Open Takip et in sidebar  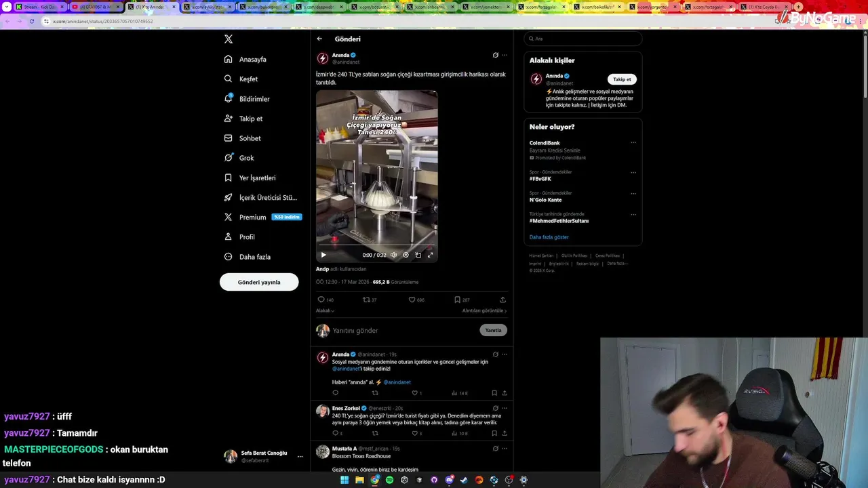(x=243, y=119)
